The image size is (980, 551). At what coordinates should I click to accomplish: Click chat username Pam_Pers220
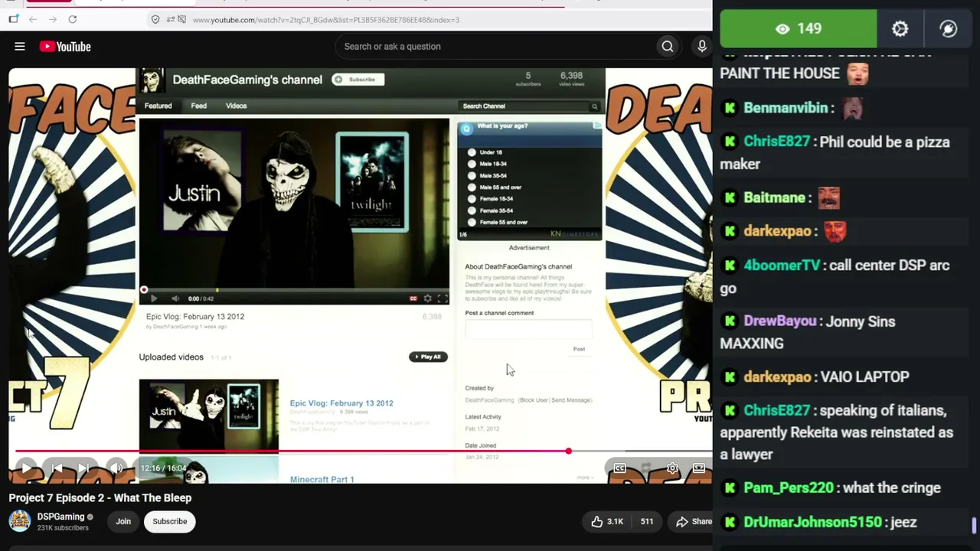[789, 488]
